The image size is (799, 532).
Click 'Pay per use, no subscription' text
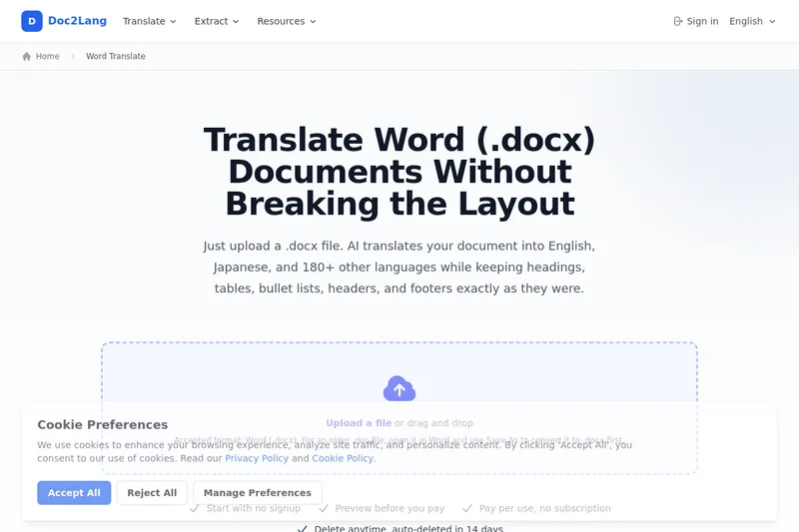pyautogui.click(x=544, y=508)
